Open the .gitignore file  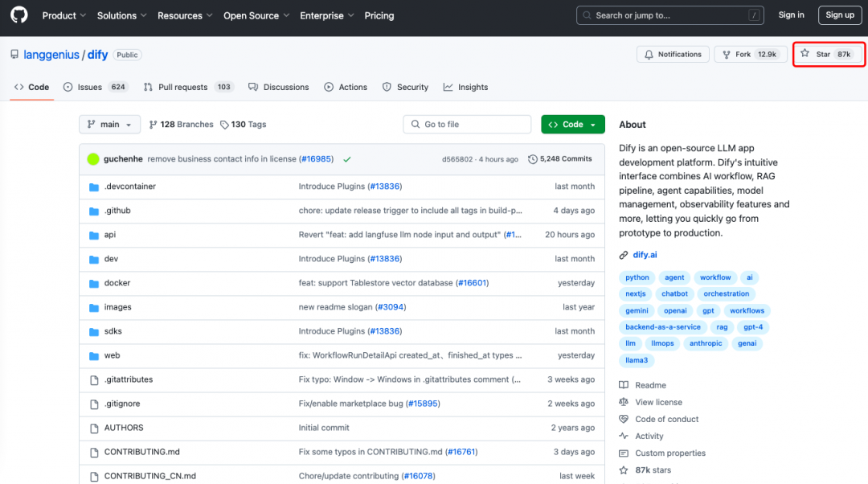coord(122,404)
